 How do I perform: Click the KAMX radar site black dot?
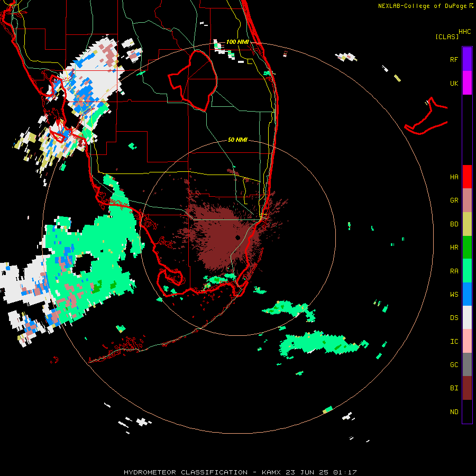[237, 237]
